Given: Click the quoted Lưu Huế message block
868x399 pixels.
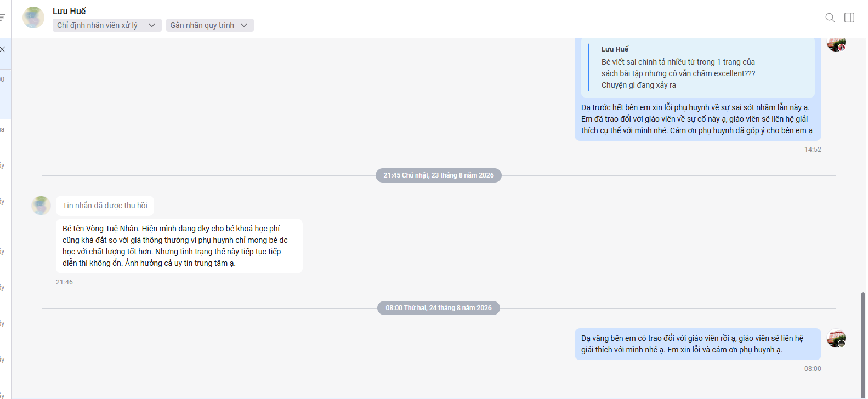Looking at the screenshot, I should (x=698, y=67).
